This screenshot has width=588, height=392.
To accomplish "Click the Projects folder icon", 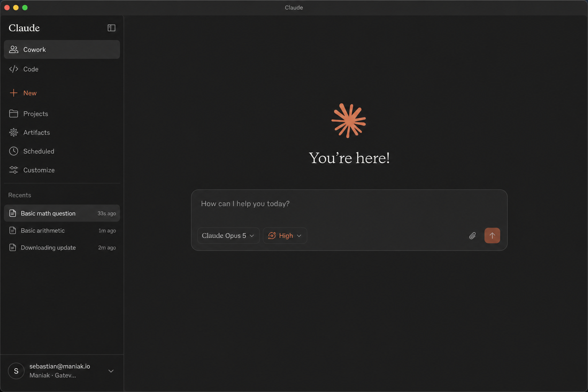I will 14,114.
